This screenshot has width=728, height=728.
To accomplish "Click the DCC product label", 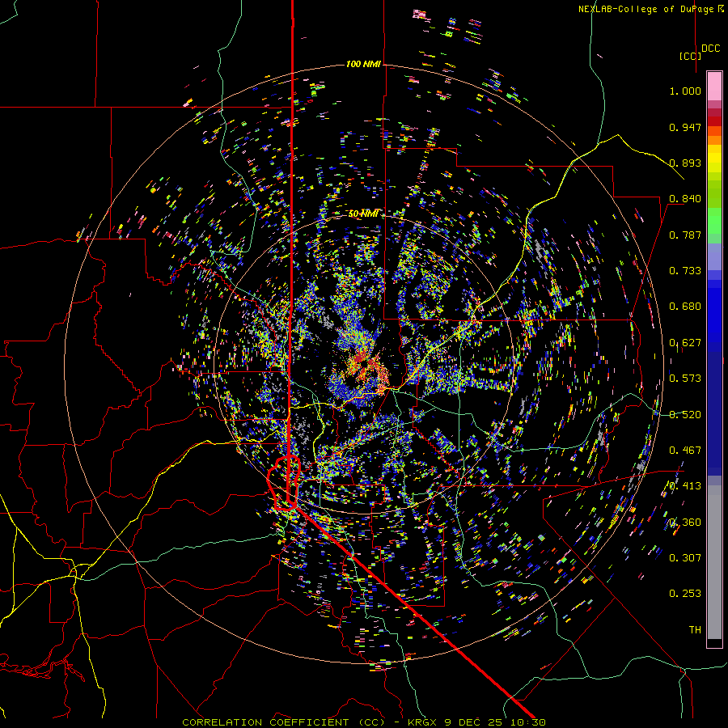I will click(711, 49).
